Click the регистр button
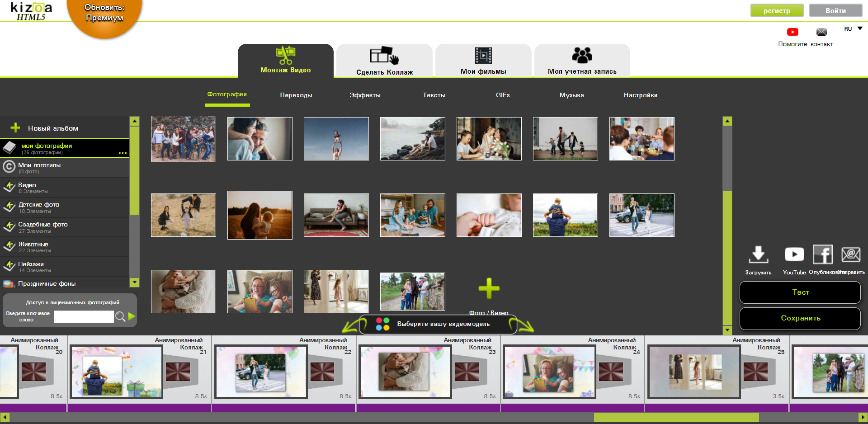The height and width of the screenshot is (424, 868). 777,10
